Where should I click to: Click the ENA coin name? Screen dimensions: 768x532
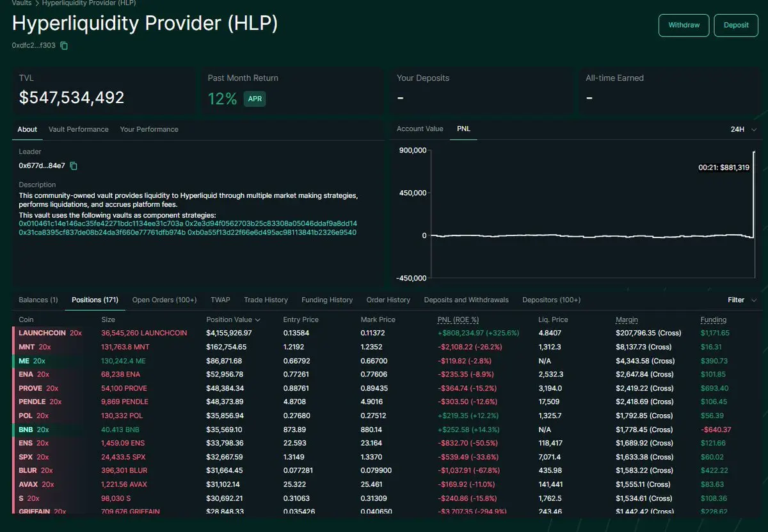click(x=26, y=374)
